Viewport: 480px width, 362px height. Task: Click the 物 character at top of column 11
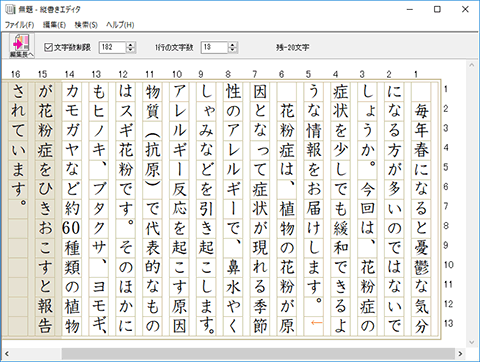[152, 91]
